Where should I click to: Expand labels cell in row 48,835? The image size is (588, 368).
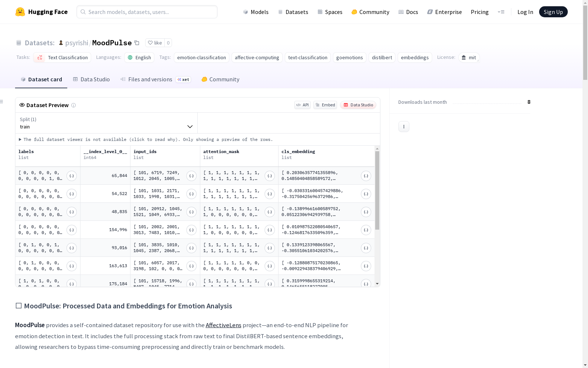pyautogui.click(x=72, y=212)
